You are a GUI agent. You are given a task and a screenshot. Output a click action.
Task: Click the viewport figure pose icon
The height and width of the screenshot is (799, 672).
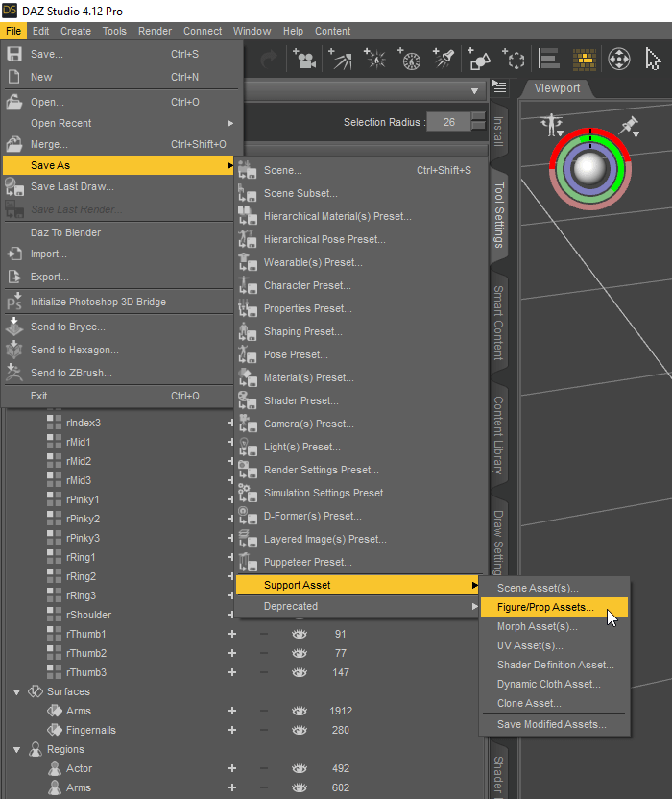(552, 126)
